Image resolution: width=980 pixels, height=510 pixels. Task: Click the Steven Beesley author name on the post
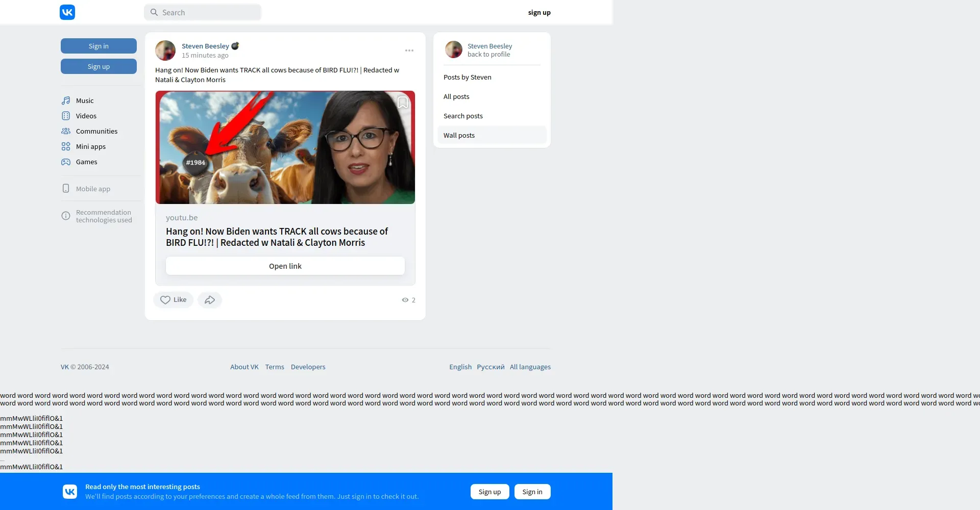205,46
